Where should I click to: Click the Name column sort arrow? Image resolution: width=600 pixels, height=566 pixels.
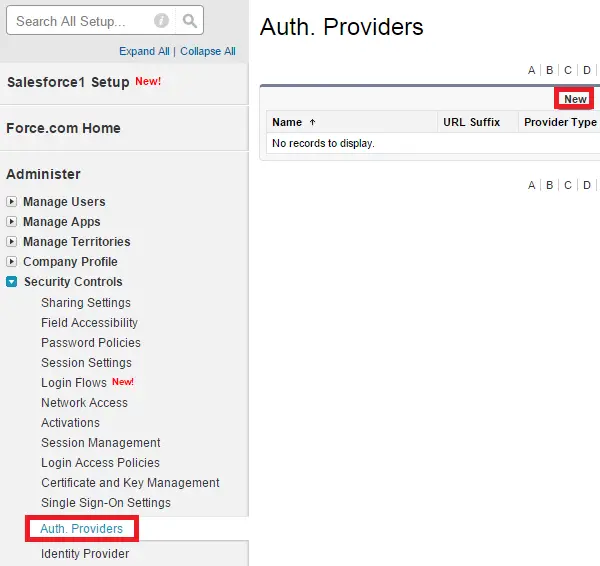(x=312, y=122)
